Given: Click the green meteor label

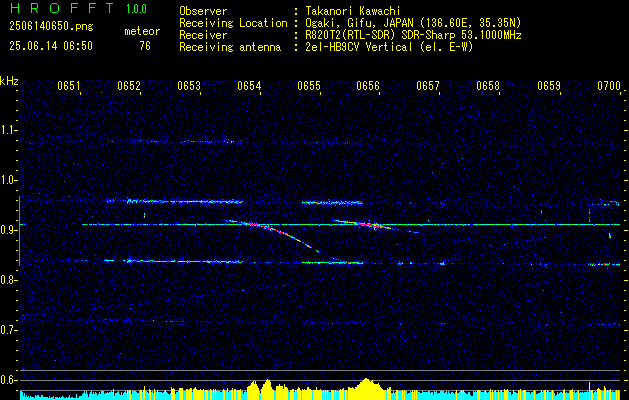Looking at the screenshot, I should click(x=142, y=31).
